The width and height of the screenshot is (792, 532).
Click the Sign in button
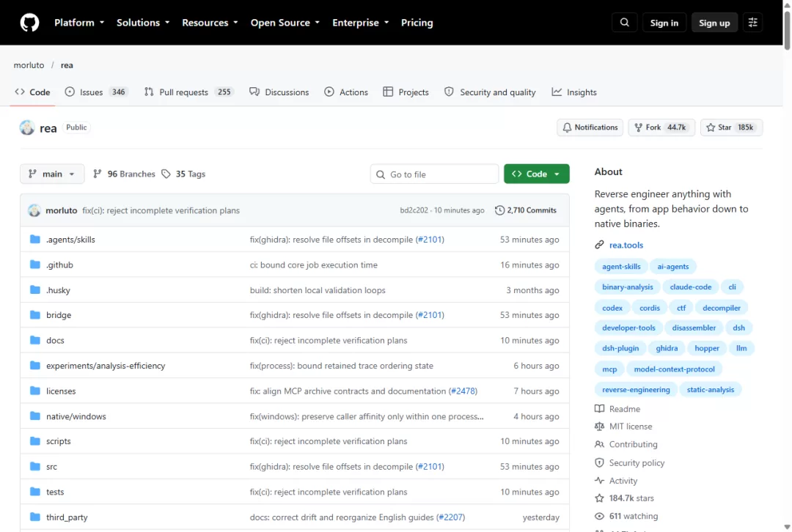[x=664, y=23]
